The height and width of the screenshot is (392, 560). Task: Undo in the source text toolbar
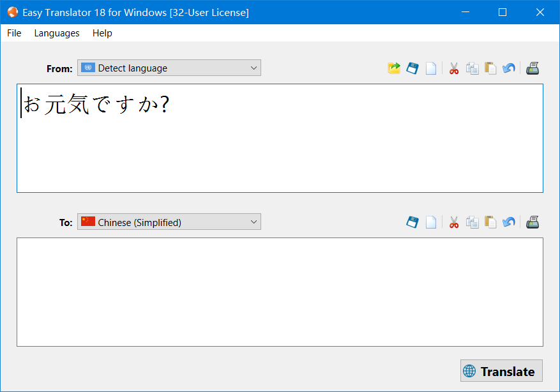click(x=509, y=68)
